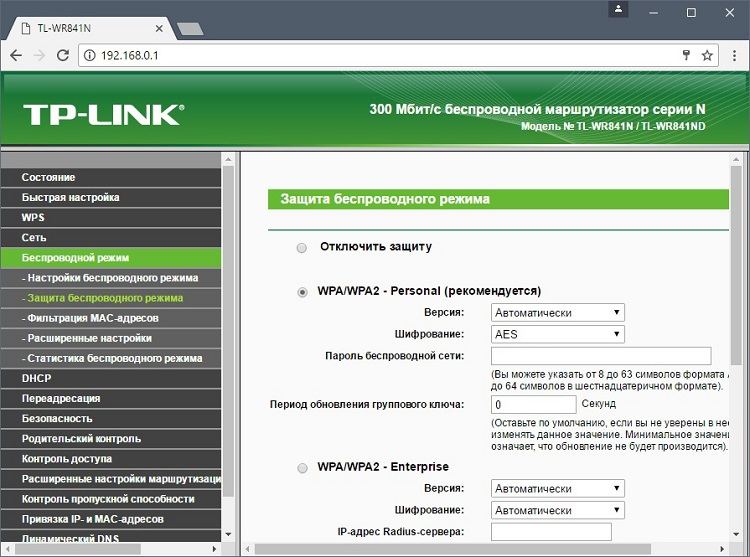This screenshot has width=750, height=557.
Task: Select the Отключить защиту radio button
Action: pyautogui.click(x=302, y=247)
